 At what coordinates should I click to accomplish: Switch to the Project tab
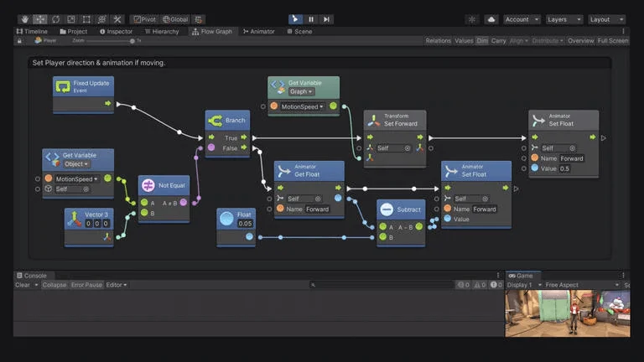(74, 31)
